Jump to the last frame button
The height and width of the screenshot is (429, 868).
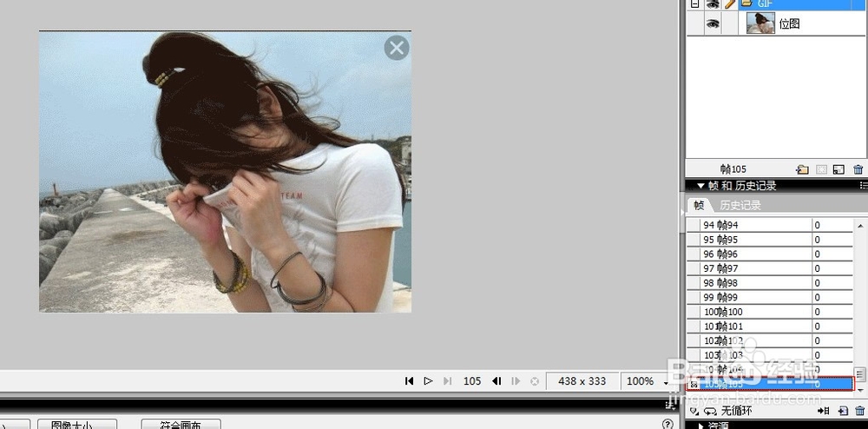pyautogui.click(x=447, y=381)
